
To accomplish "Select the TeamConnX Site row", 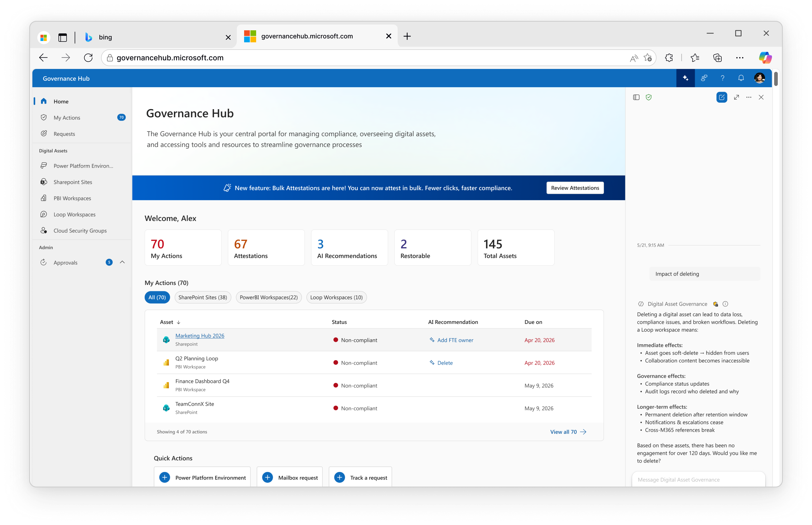I will (374, 408).
